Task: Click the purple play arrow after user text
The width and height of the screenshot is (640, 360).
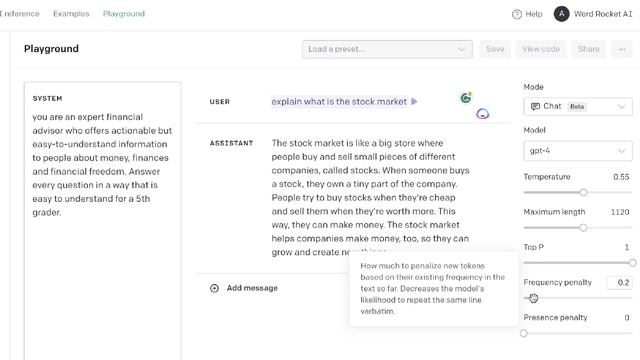Action: coord(414,102)
